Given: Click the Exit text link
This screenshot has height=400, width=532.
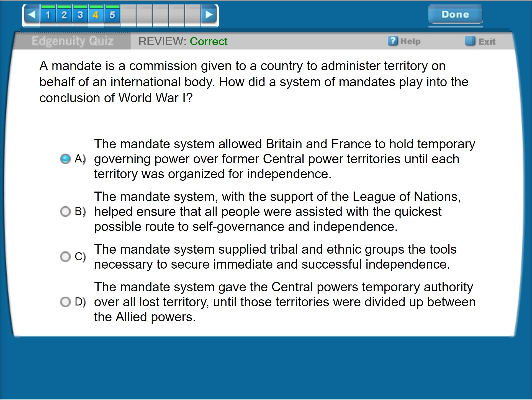Looking at the screenshot, I should (487, 42).
